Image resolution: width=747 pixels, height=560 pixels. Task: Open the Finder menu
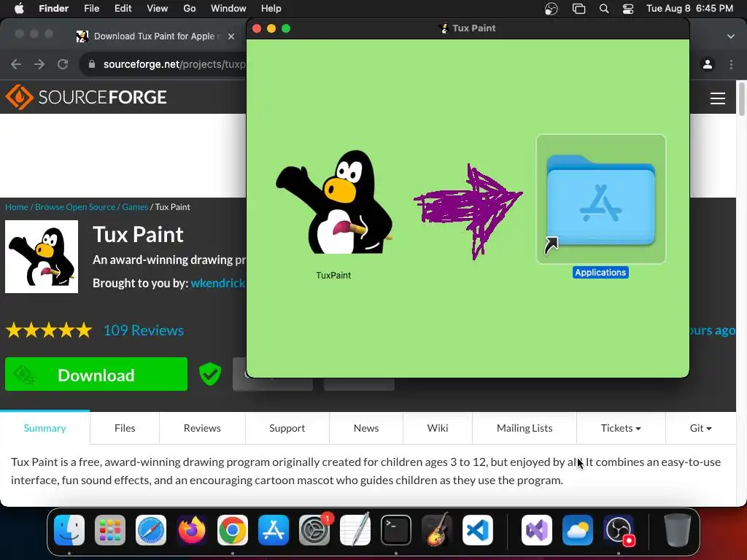tap(53, 9)
